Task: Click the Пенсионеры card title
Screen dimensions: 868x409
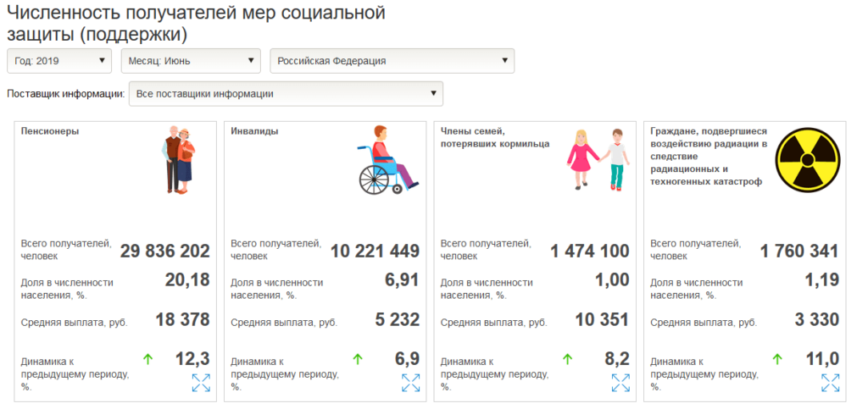Action: coord(50,131)
